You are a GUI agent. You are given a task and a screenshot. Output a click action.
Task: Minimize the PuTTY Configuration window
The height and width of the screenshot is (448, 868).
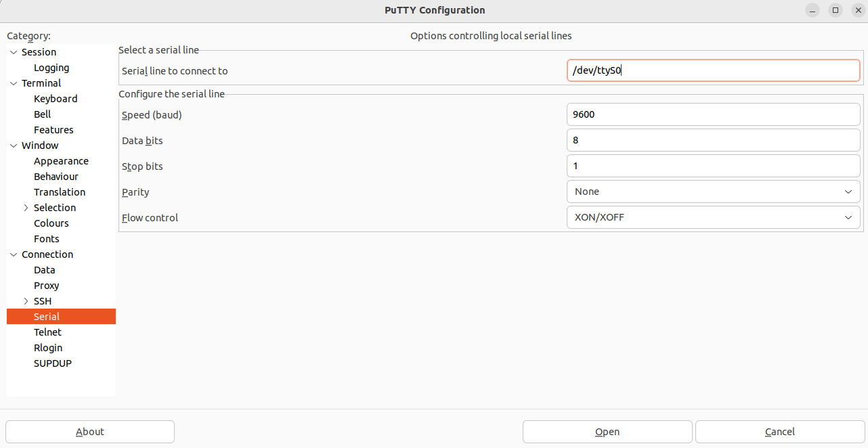(813, 10)
